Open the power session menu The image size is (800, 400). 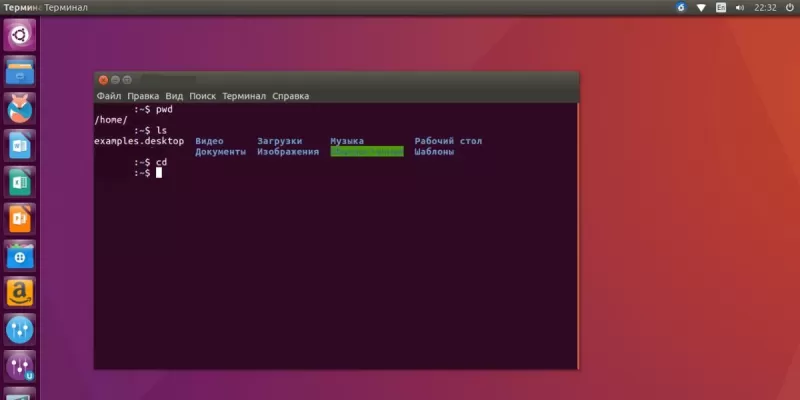point(788,8)
